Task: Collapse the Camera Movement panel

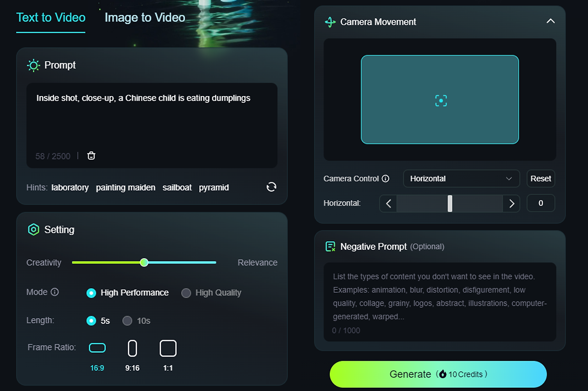Action: coord(550,21)
